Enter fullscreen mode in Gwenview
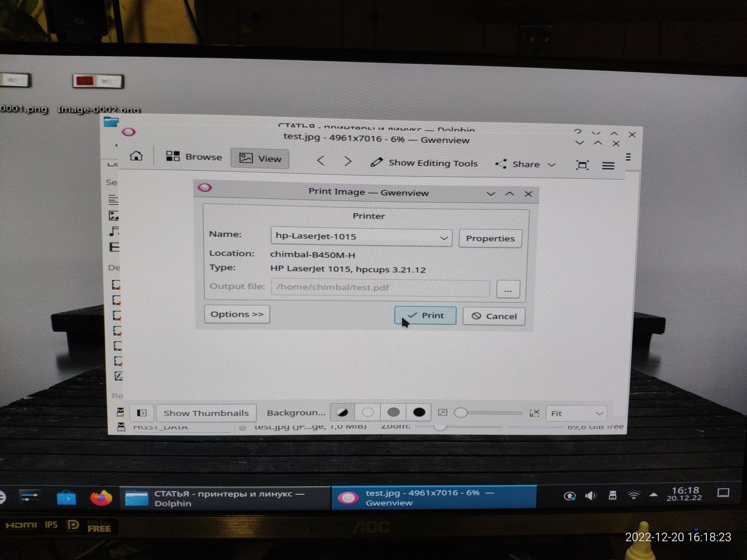This screenshot has height=560, width=747. 582,165
